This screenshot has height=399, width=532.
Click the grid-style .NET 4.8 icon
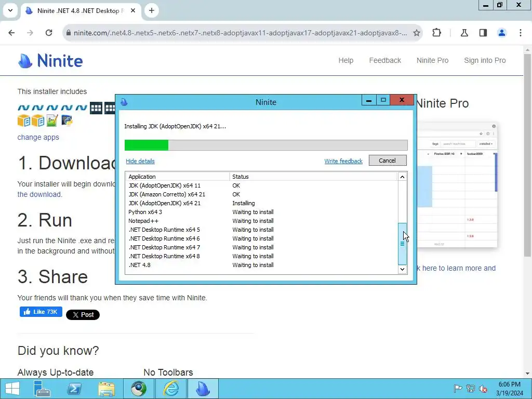pos(96,108)
